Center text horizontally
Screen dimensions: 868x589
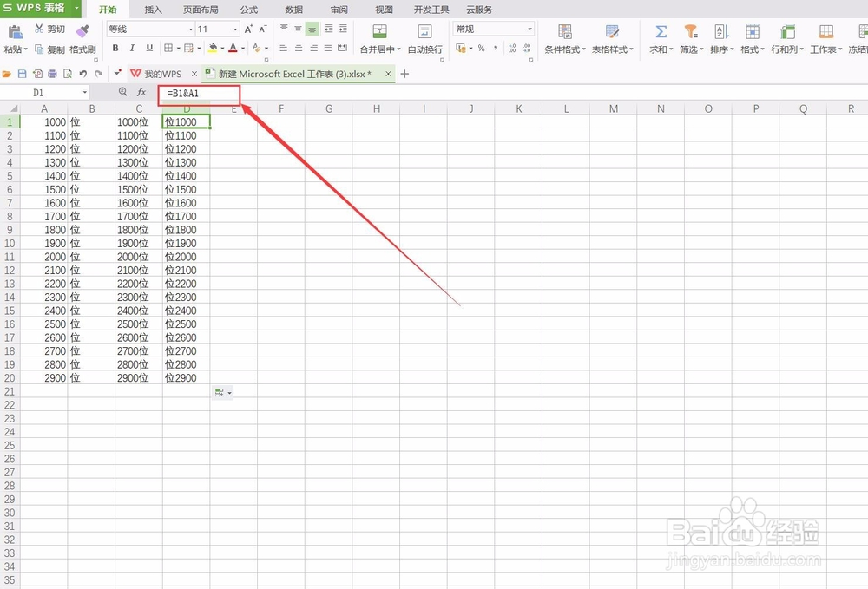point(299,48)
